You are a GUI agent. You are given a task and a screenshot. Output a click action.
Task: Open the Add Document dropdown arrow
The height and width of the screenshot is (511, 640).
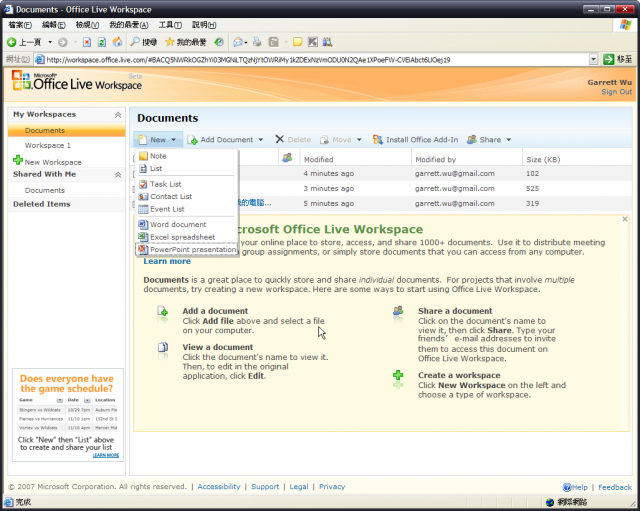click(260, 140)
